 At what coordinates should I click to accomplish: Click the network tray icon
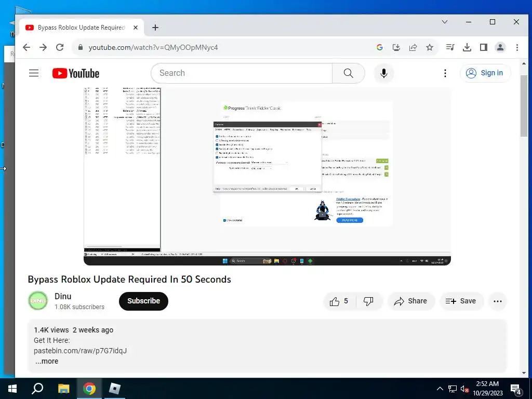click(x=452, y=389)
